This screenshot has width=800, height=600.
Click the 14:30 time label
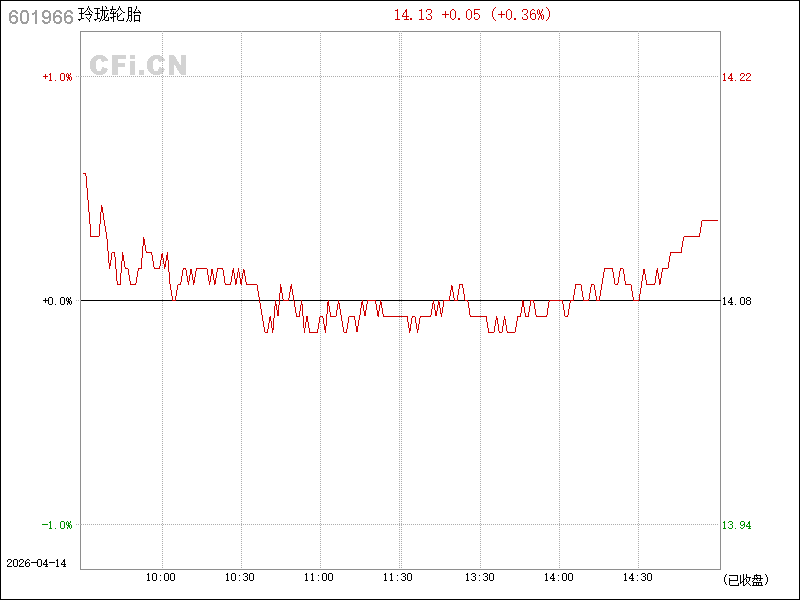638,578
